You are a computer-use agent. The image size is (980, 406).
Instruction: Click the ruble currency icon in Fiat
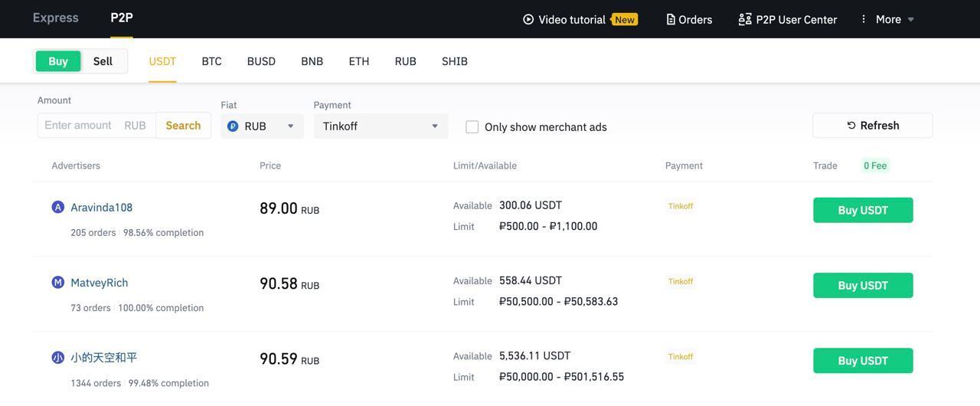pos(233,126)
